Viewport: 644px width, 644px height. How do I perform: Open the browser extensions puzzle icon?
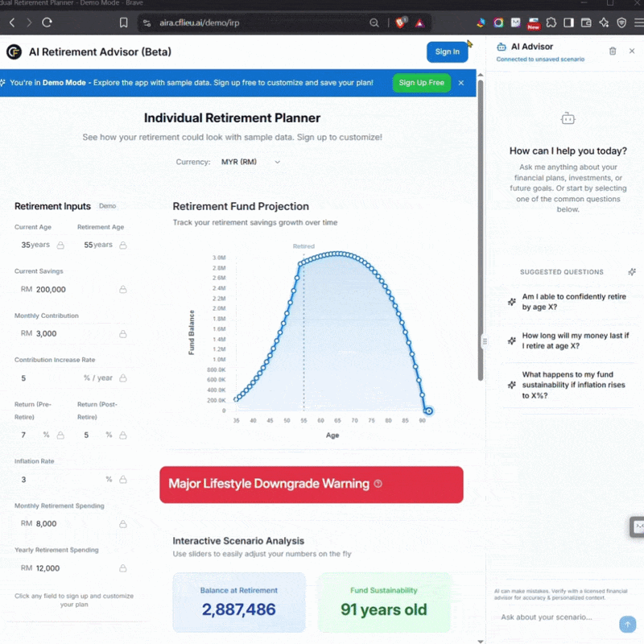551,23
